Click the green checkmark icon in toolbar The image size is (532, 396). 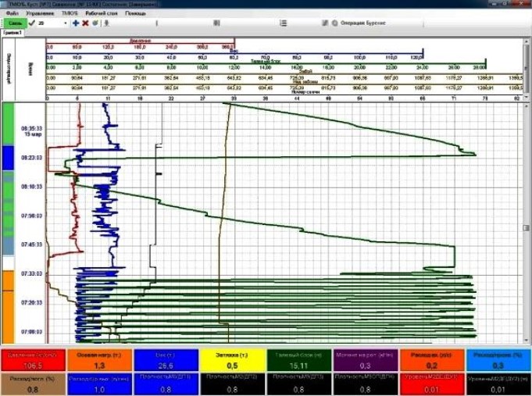(30, 23)
